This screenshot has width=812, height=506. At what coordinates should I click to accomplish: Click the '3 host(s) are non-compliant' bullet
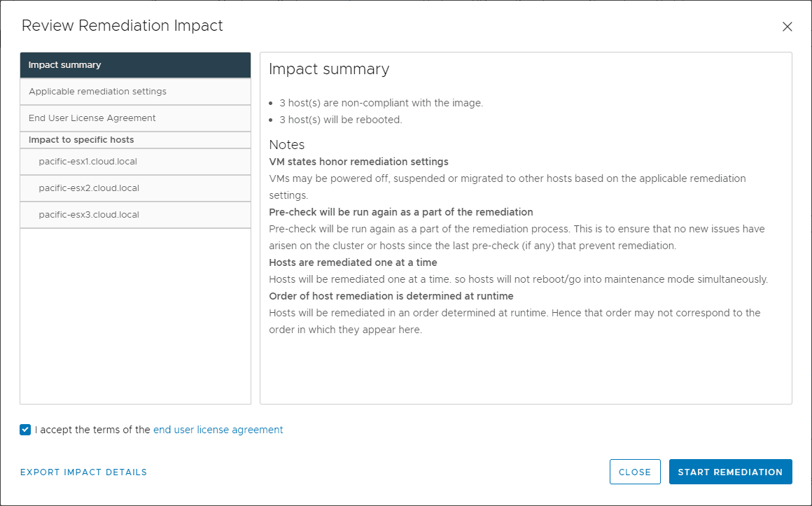pos(381,103)
